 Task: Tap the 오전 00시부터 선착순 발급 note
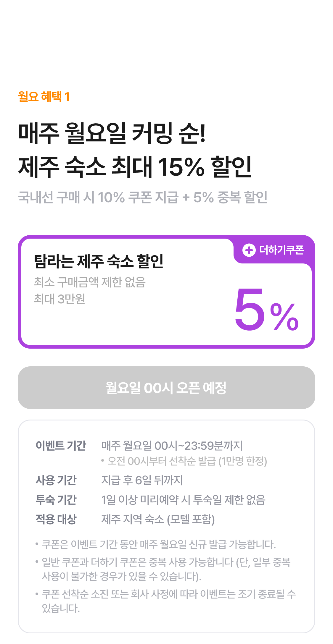point(187,461)
